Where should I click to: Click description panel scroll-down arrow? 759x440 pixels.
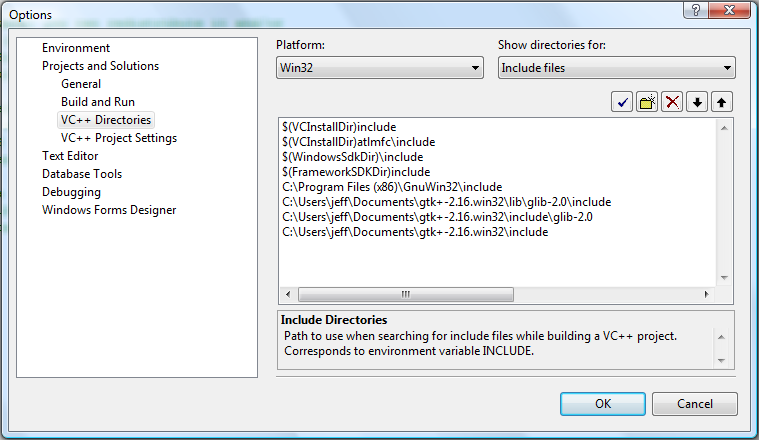click(721, 361)
